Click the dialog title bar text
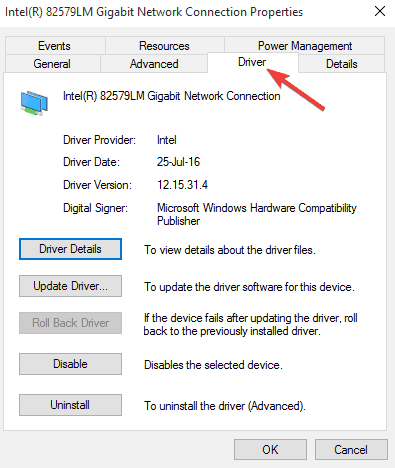The height and width of the screenshot is (468, 395). click(x=154, y=12)
